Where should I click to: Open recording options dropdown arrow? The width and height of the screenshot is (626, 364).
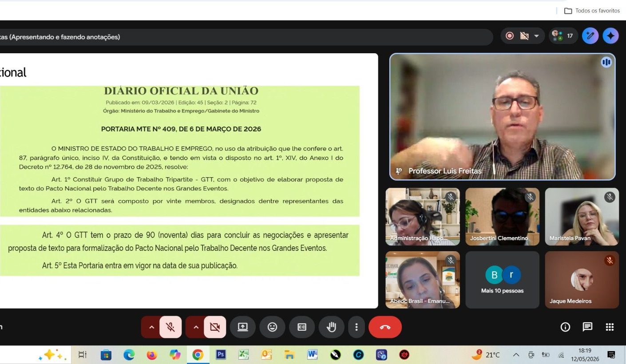tap(536, 36)
